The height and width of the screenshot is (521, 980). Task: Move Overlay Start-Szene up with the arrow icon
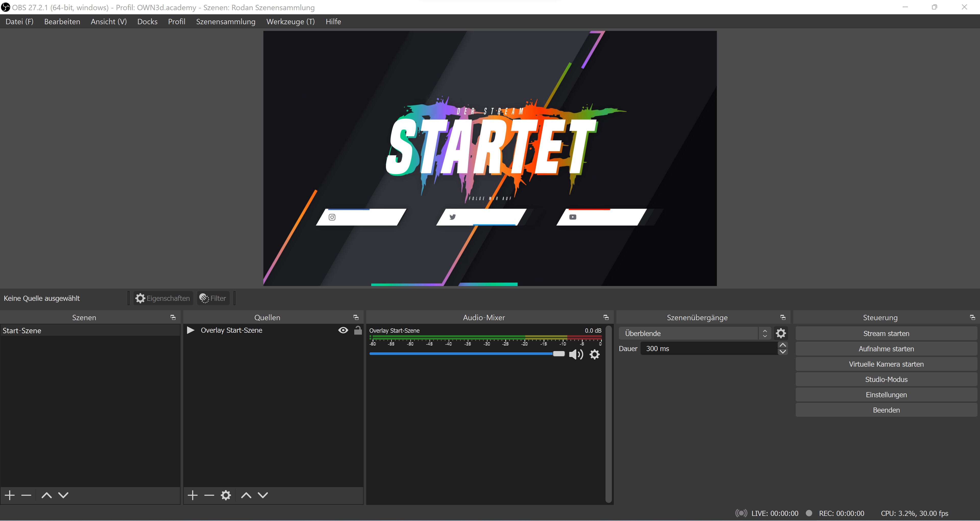(246, 495)
